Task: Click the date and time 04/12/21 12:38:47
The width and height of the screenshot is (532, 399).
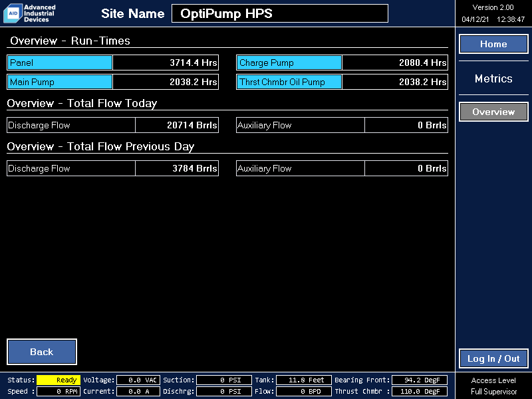Action: [x=493, y=19]
